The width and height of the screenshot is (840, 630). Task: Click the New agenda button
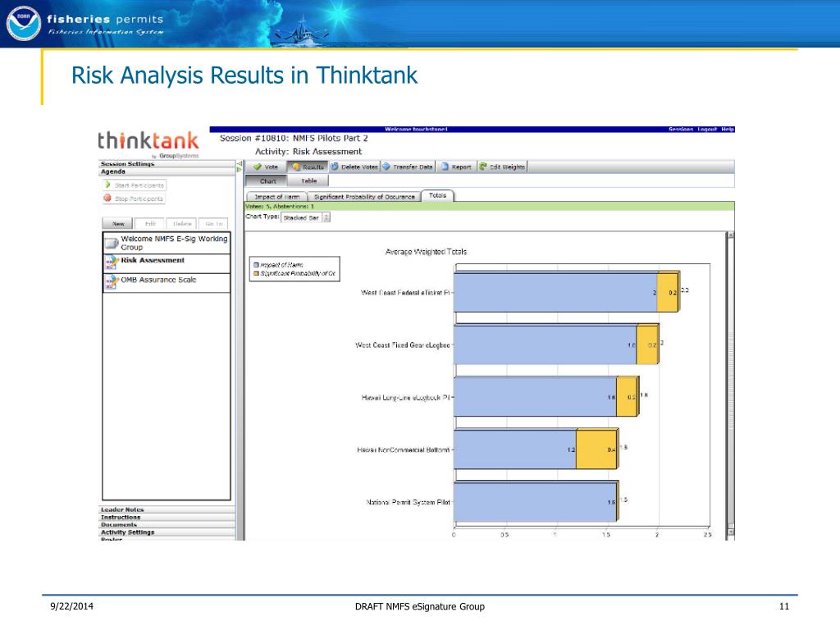coord(118,223)
